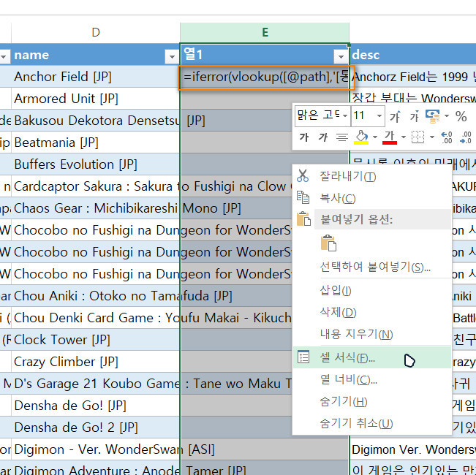This screenshot has width=476, height=475.
Task: Click the desc table header cell
Action: (x=413, y=55)
